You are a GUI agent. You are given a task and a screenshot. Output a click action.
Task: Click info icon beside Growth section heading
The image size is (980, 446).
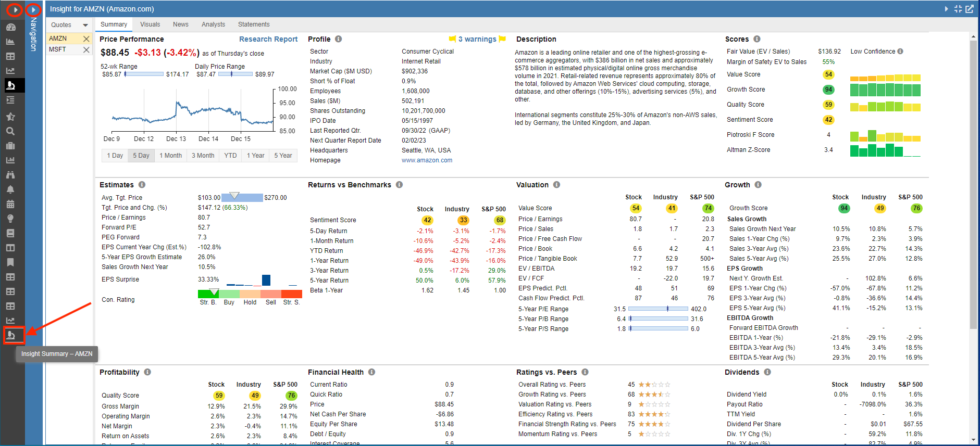pos(758,185)
